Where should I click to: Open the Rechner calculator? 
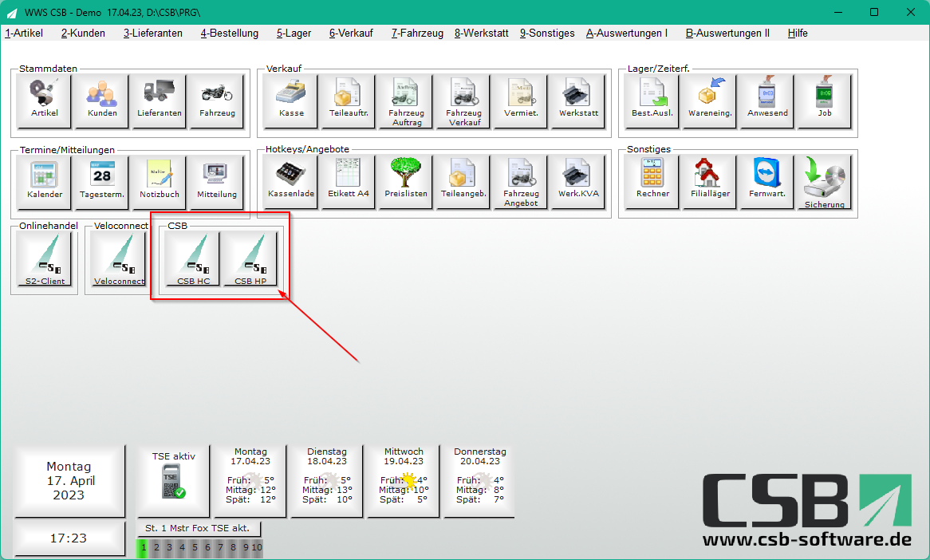[652, 182]
